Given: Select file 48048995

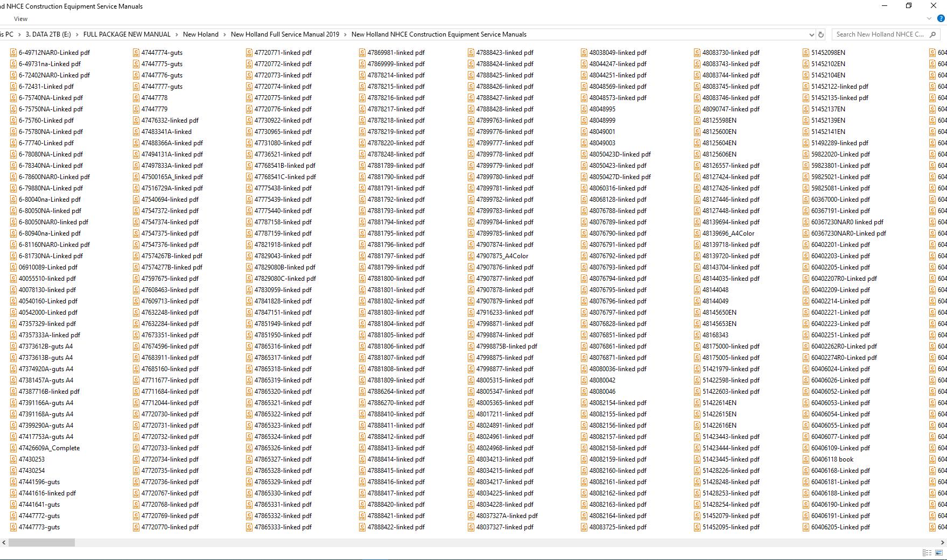Looking at the screenshot, I should (598, 109).
